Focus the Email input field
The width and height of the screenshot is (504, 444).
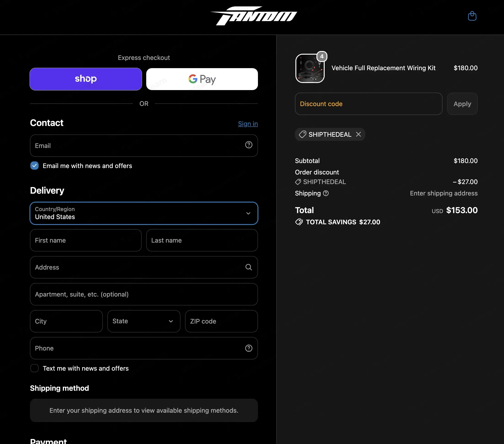coord(144,146)
